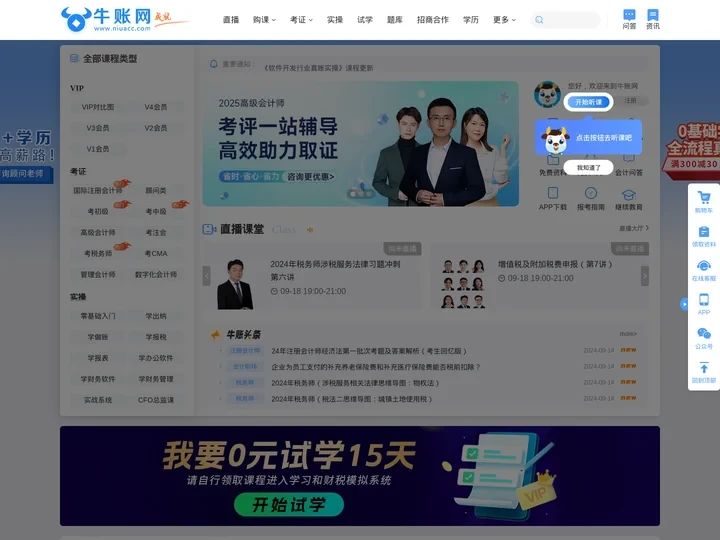Select V3会员 category
Viewport: 720px width, 540px height.
[98, 128]
